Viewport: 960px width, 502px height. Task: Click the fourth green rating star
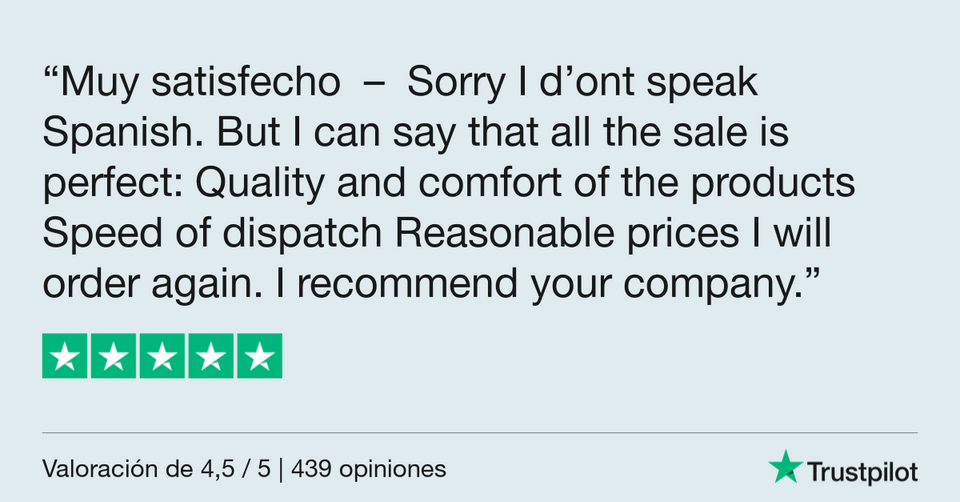(x=211, y=356)
